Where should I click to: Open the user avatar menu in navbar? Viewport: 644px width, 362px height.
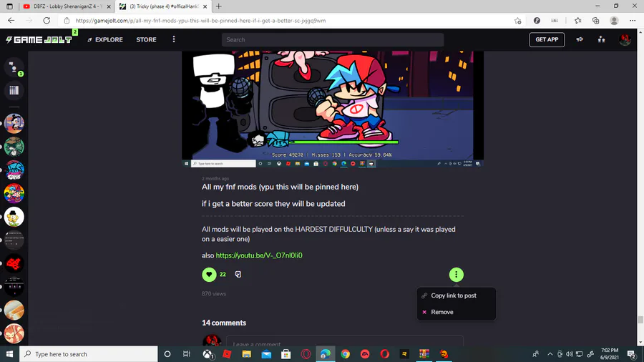(x=625, y=39)
